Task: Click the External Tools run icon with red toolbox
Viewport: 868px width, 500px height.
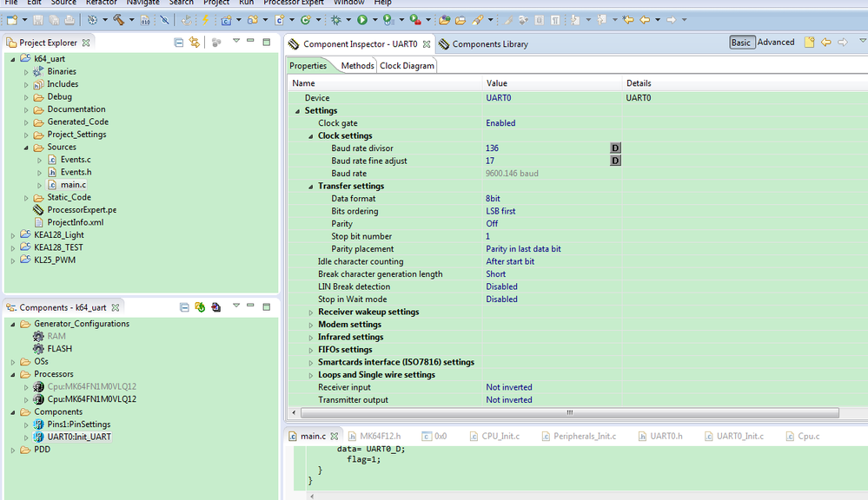Action: [415, 20]
